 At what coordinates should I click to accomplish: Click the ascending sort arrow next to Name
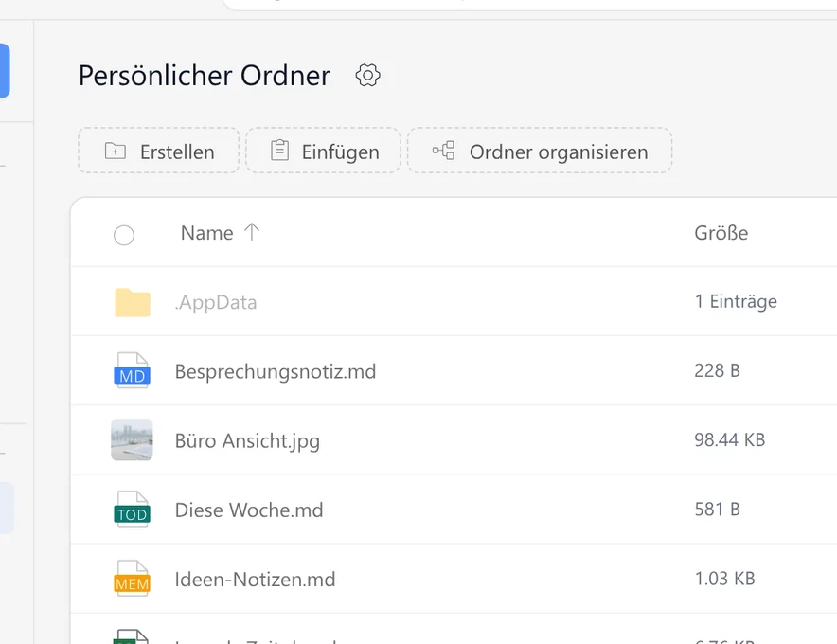click(x=252, y=232)
